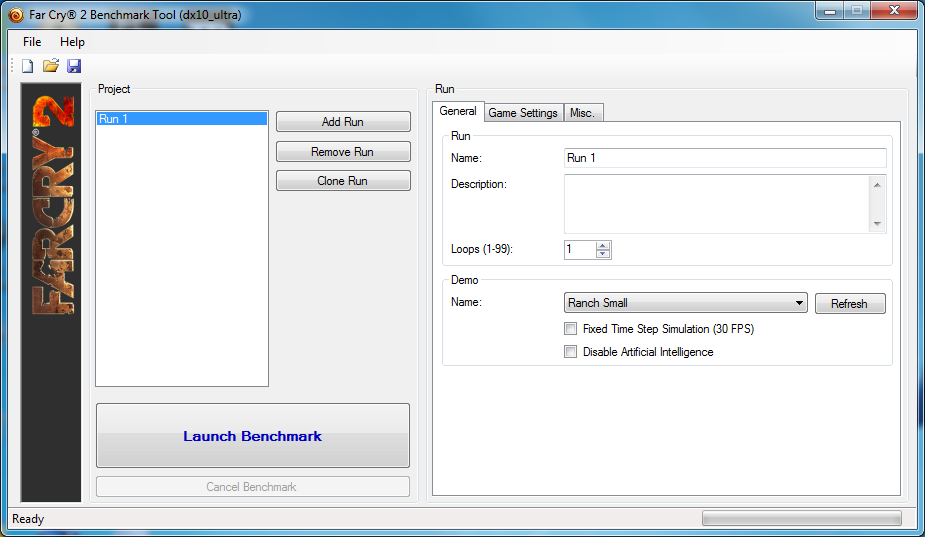Click the New project toolbar icon
Viewport: 925px width, 537px height.
(x=28, y=66)
